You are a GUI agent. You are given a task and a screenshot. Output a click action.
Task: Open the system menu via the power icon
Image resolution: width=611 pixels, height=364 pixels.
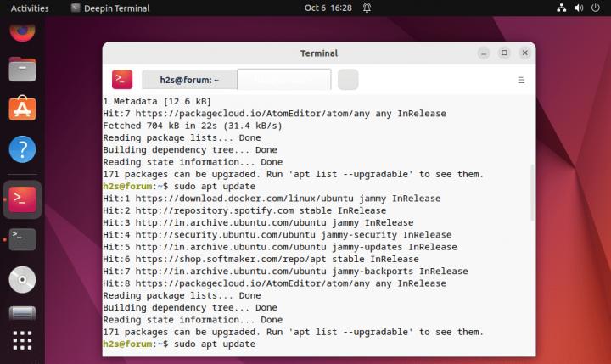tap(596, 8)
